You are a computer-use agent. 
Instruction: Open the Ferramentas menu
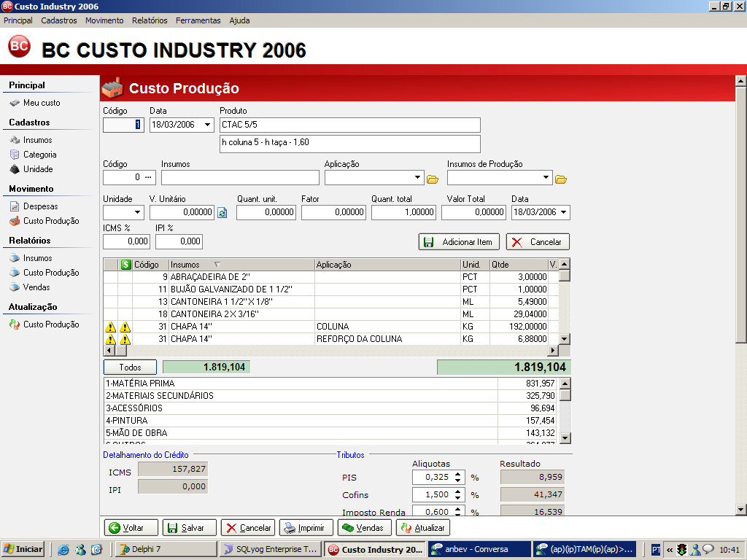(198, 20)
